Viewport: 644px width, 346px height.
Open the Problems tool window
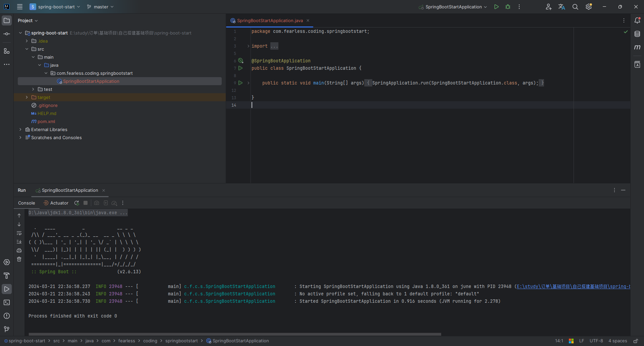coord(7,316)
